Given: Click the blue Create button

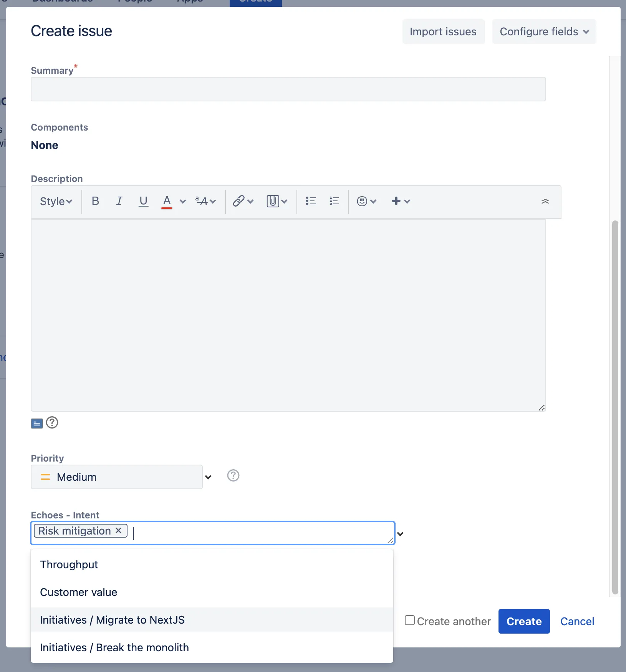Looking at the screenshot, I should pos(524,621).
